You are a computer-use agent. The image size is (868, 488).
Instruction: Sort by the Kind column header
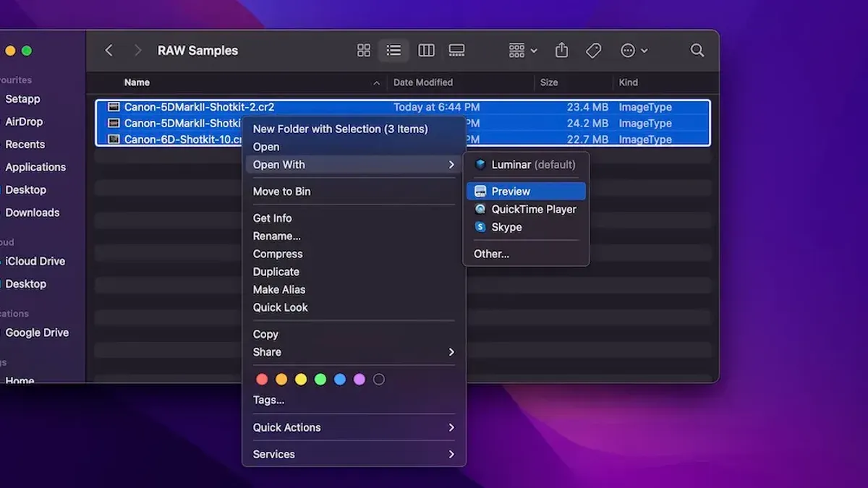[629, 82]
